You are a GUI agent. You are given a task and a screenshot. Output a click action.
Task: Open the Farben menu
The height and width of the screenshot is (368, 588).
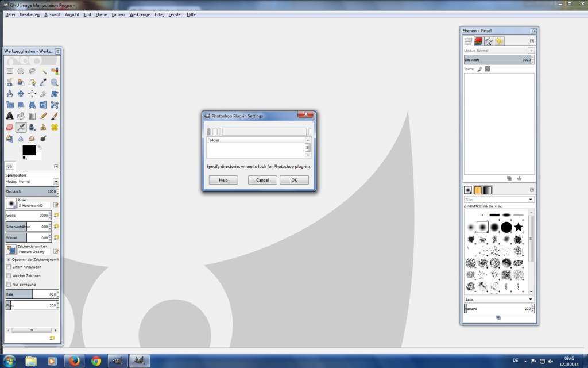pos(118,14)
